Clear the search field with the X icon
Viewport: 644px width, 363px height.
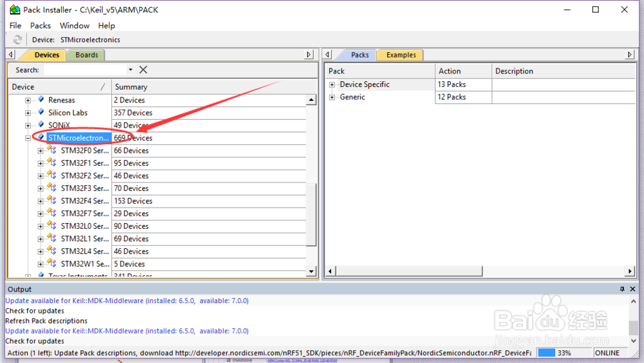(143, 70)
